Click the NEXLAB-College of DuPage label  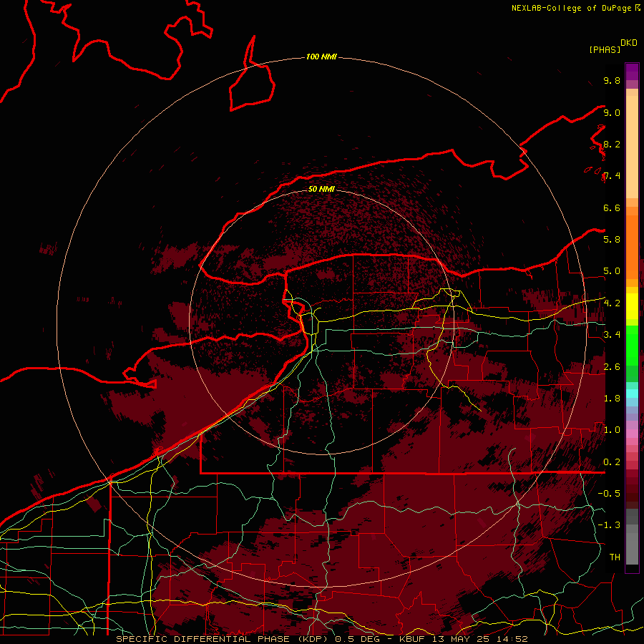tap(572, 8)
